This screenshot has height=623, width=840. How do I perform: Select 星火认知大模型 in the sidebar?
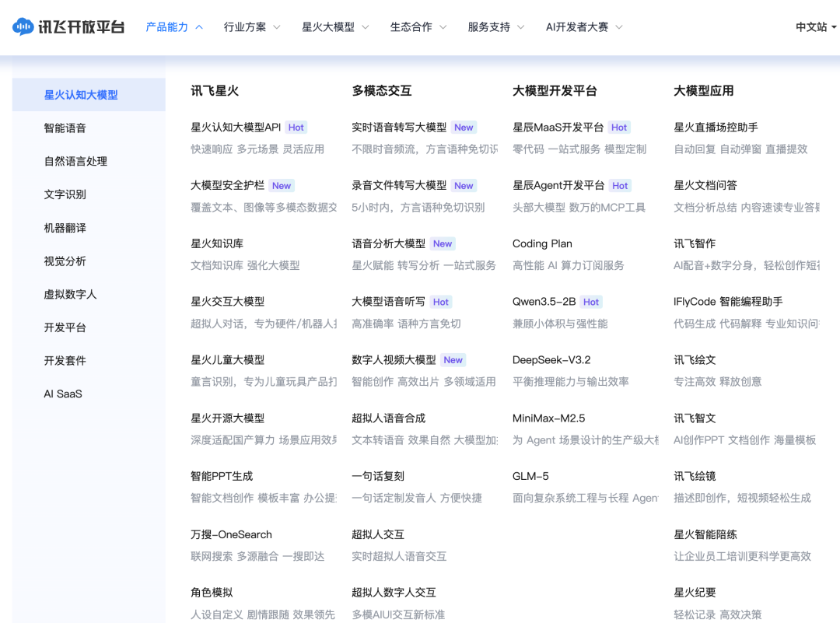pos(89,95)
